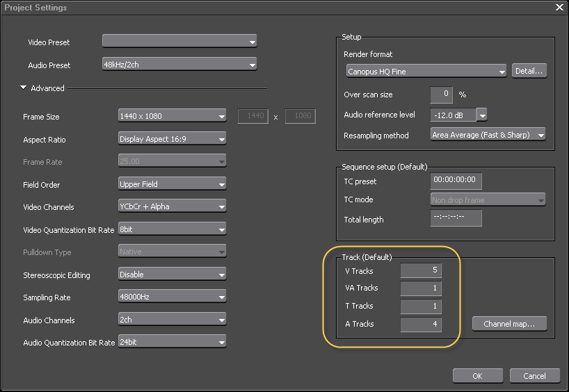Open the Audio Channels dropdown
Image resolution: width=569 pixels, height=392 pixels.
(x=173, y=320)
